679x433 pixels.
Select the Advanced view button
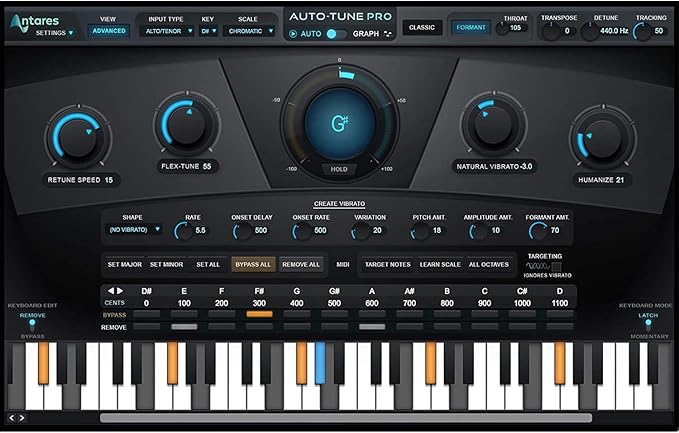click(x=109, y=31)
